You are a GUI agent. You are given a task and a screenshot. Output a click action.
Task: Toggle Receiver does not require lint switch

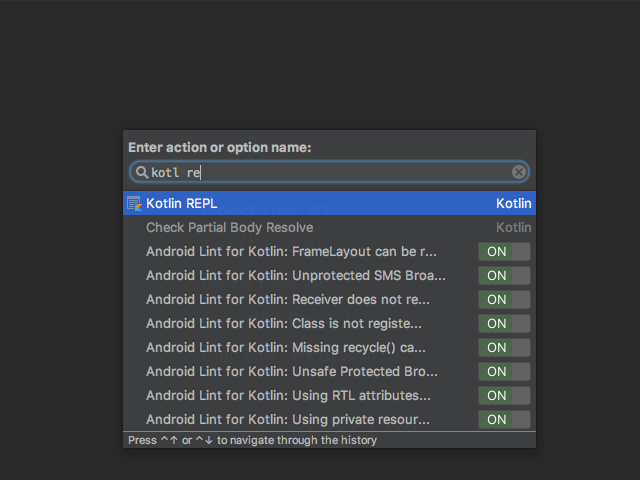pyautogui.click(x=504, y=300)
